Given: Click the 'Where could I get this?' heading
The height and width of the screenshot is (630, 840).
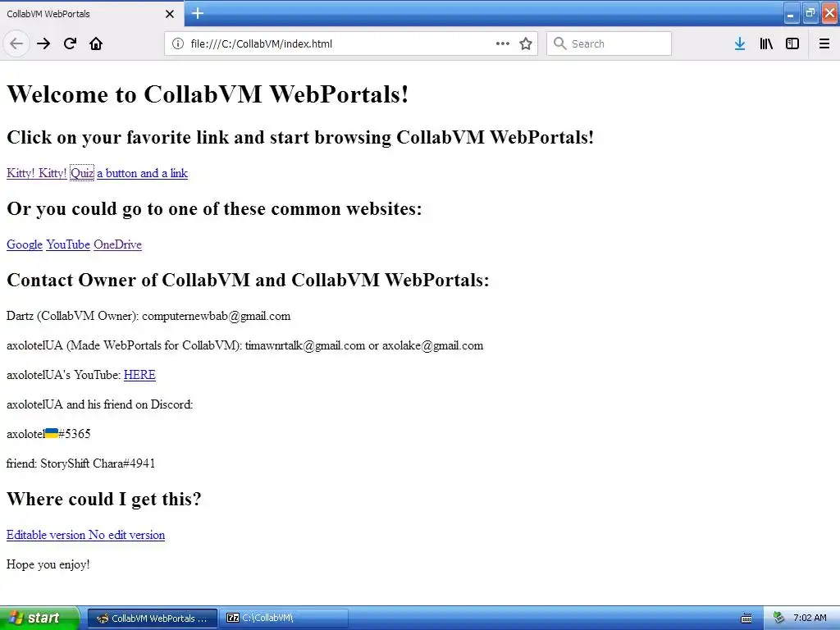Looking at the screenshot, I should click(x=104, y=500).
